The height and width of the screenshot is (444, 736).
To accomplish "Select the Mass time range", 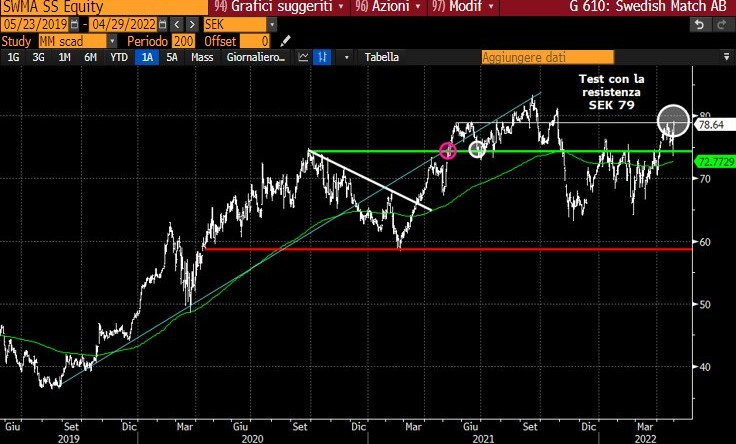I will pos(202,57).
